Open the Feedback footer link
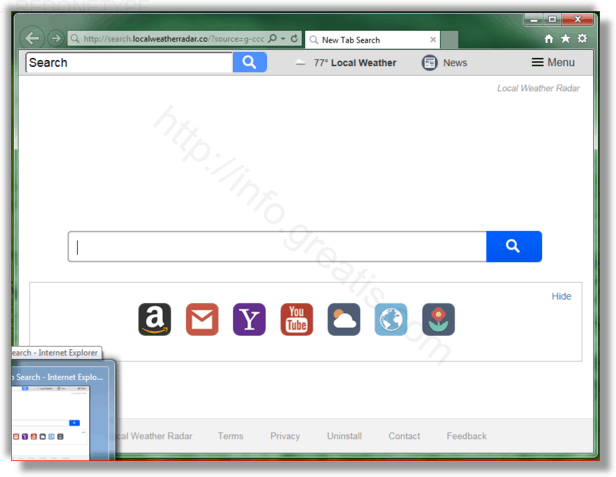Screen dimensions: 616x477 click(x=466, y=436)
